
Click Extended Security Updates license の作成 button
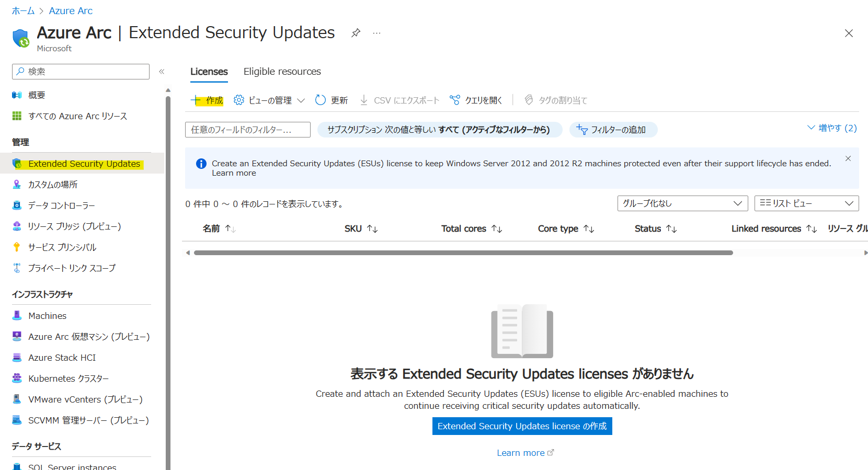(x=522, y=426)
